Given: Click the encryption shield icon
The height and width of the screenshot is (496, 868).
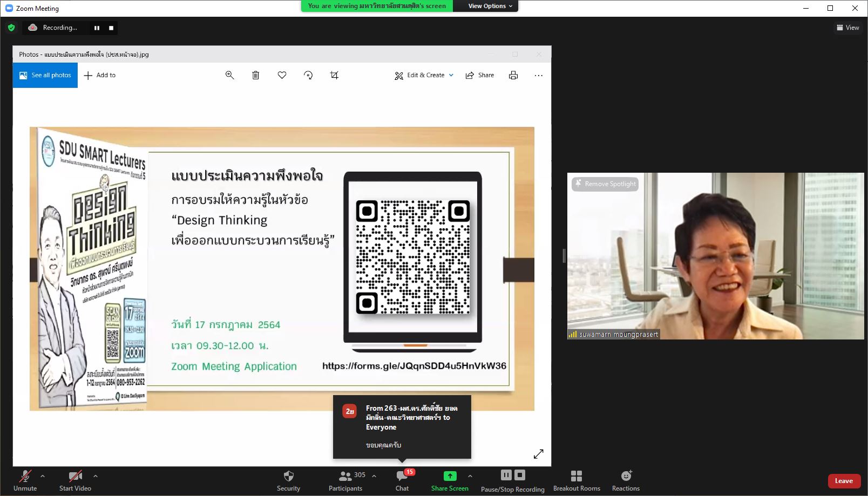Looking at the screenshot, I should 11,28.
